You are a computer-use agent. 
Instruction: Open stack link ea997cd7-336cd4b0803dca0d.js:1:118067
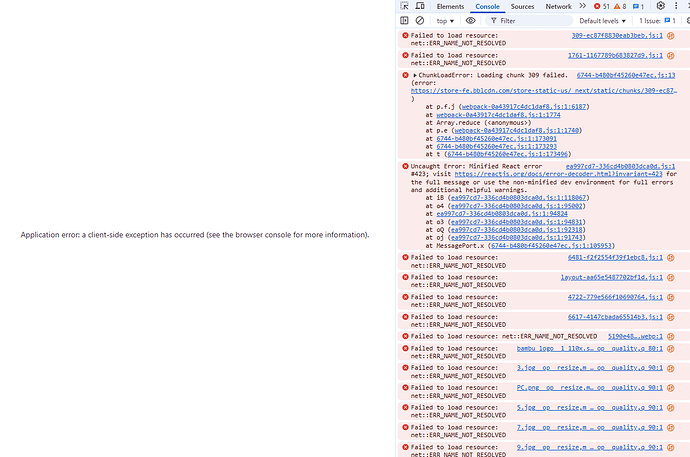[518, 198]
